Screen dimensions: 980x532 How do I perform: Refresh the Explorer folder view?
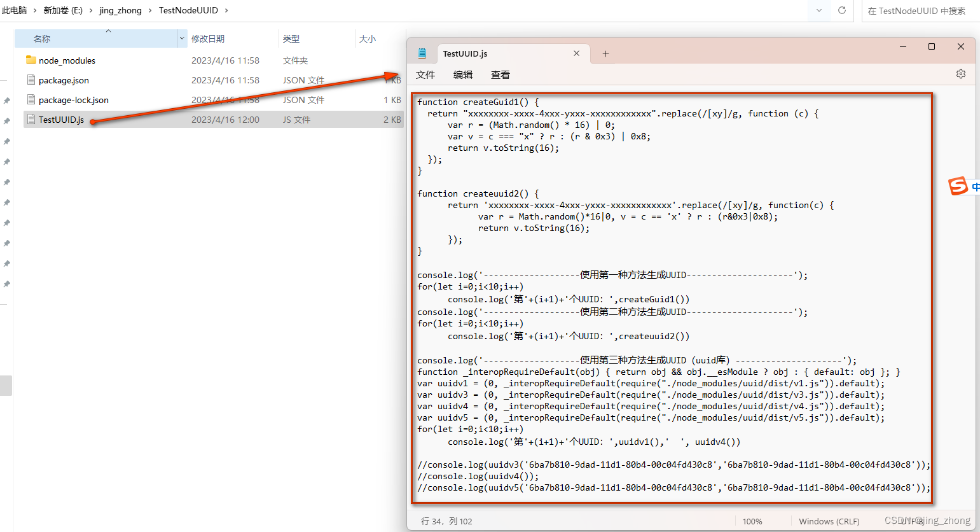pyautogui.click(x=842, y=10)
